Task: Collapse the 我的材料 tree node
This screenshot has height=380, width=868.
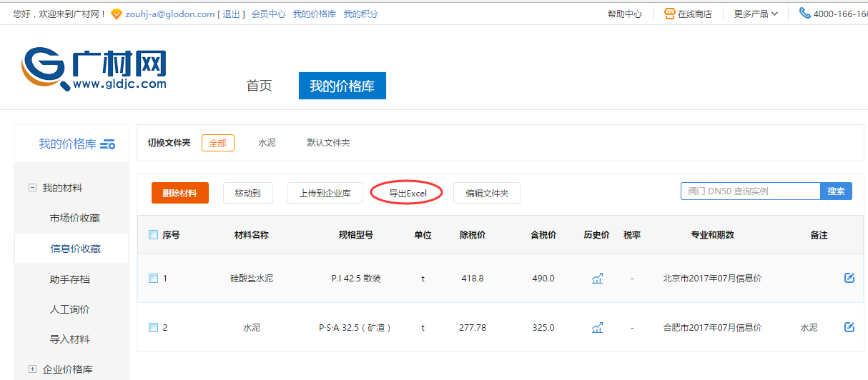Action: 32,188
